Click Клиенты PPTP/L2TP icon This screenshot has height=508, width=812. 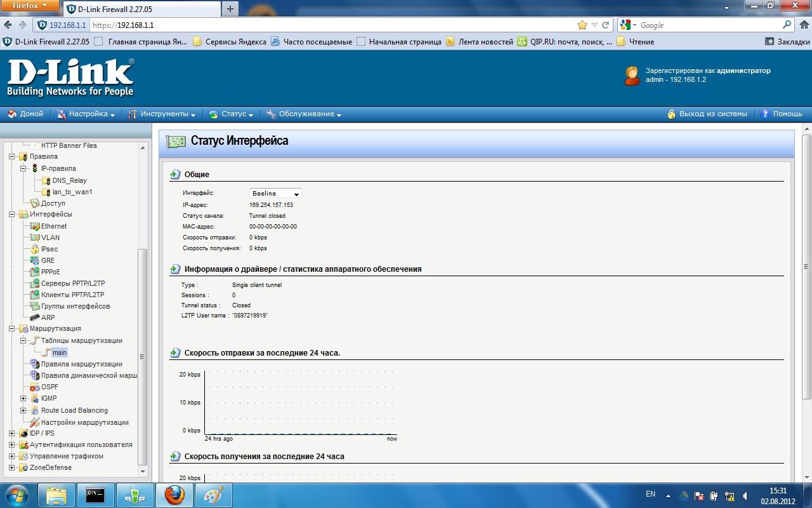pyautogui.click(x=35, y=295)
